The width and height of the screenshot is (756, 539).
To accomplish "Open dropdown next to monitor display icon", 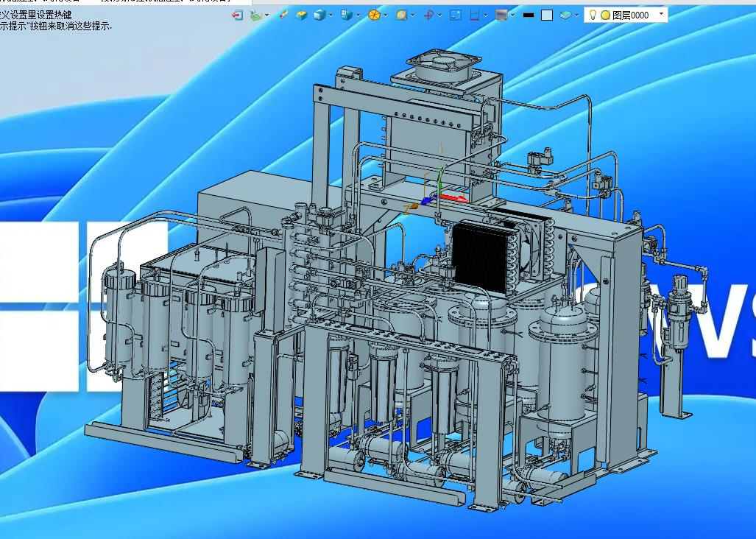I will tap(512, 15).
